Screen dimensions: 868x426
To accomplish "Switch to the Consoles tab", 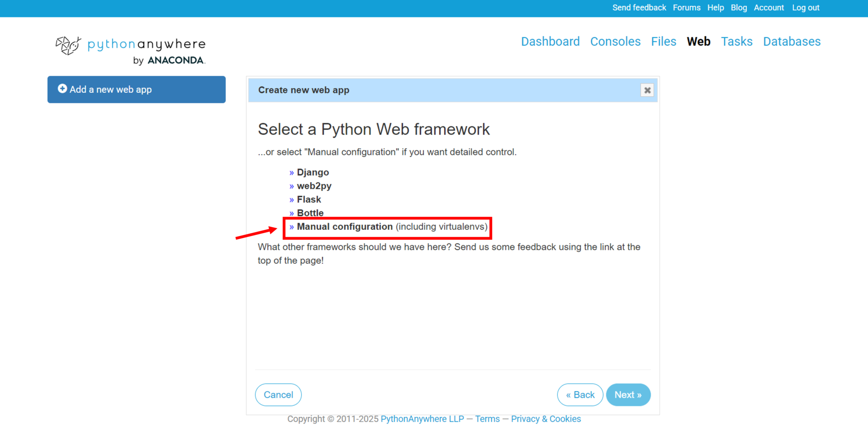I will pyautogui.click(x=615, y=41).
